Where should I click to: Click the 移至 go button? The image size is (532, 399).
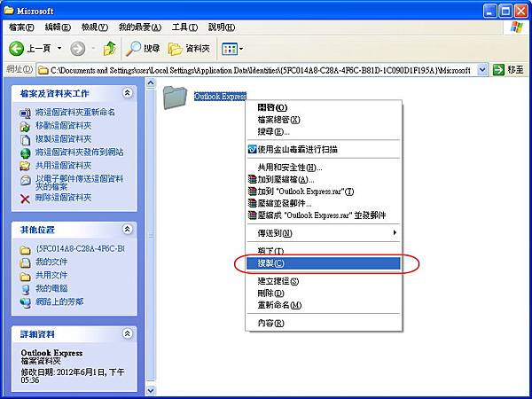tap(508, 70)
